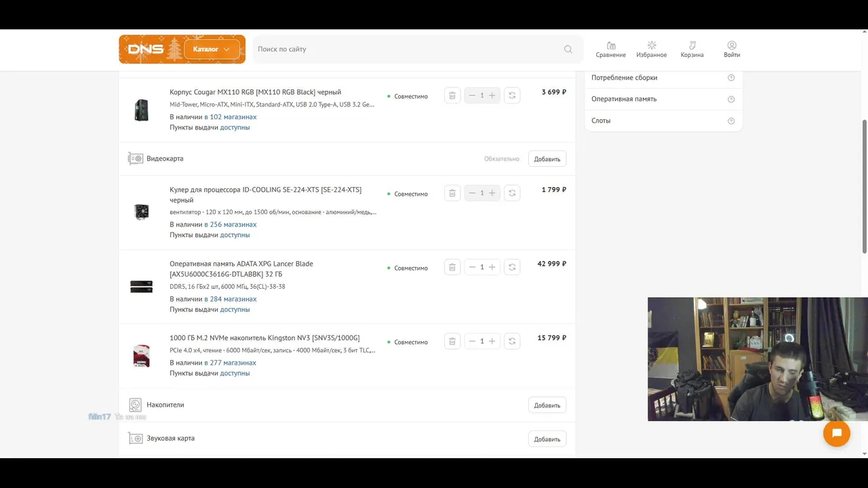Click Kingston NV3 thumbnail image
Screen dimensions: 868x488
(x=141, y=356)
